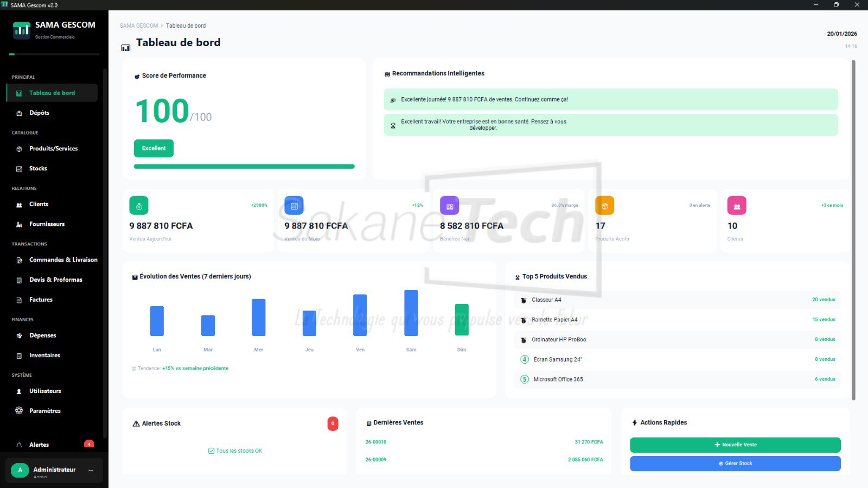Viewport: 868px width, 488px height.
Task: Click the Nouvelle Vente button
Action: click(735, 445)
